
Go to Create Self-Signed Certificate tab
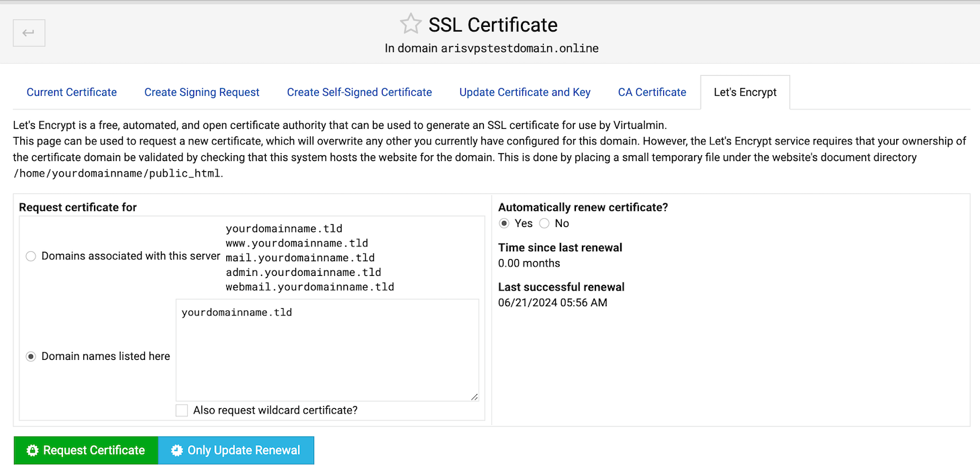pyautogui.click(x=359, y=93)
